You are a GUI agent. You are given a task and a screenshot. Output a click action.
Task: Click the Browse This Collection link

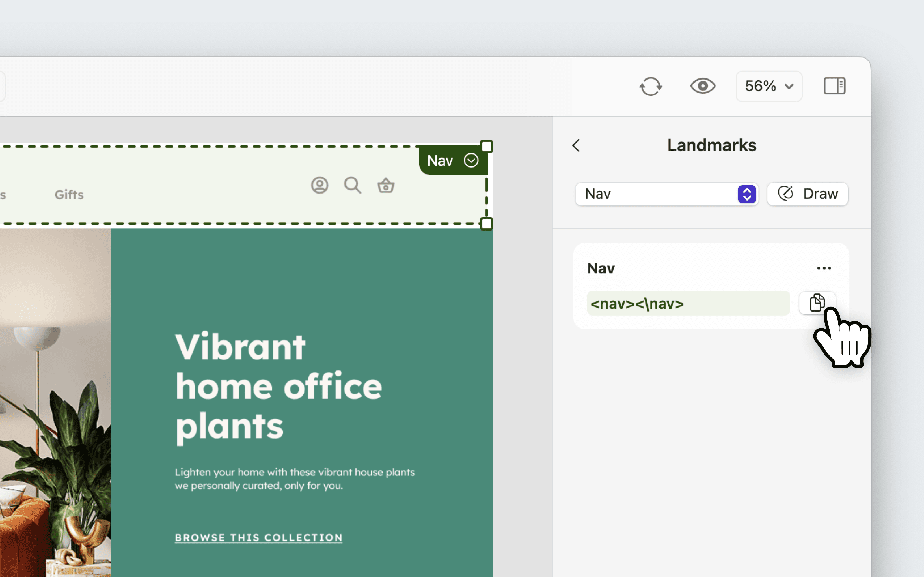(258, 537)
